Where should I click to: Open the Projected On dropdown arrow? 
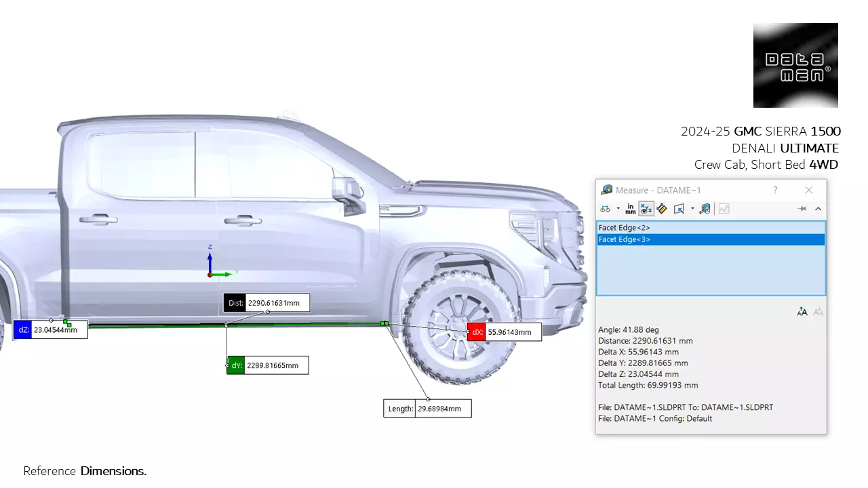[x=692, y=209]
